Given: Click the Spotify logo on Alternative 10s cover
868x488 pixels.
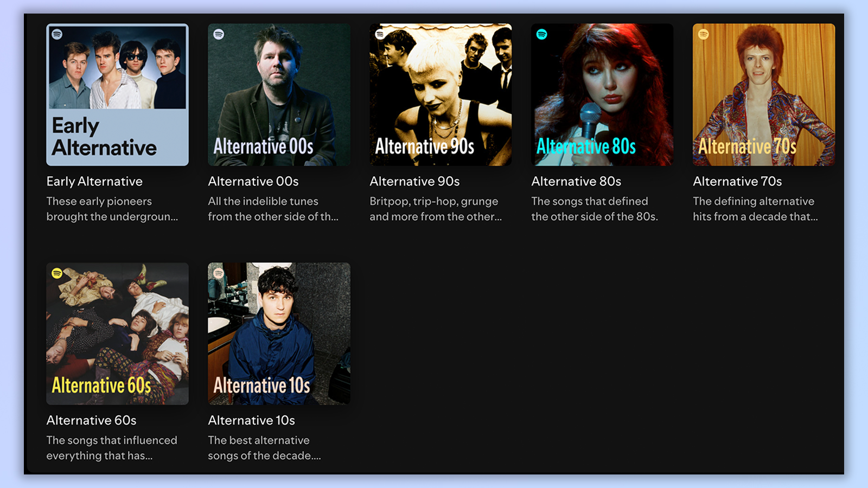Looking at the screenshot, I should pos(218,272).
